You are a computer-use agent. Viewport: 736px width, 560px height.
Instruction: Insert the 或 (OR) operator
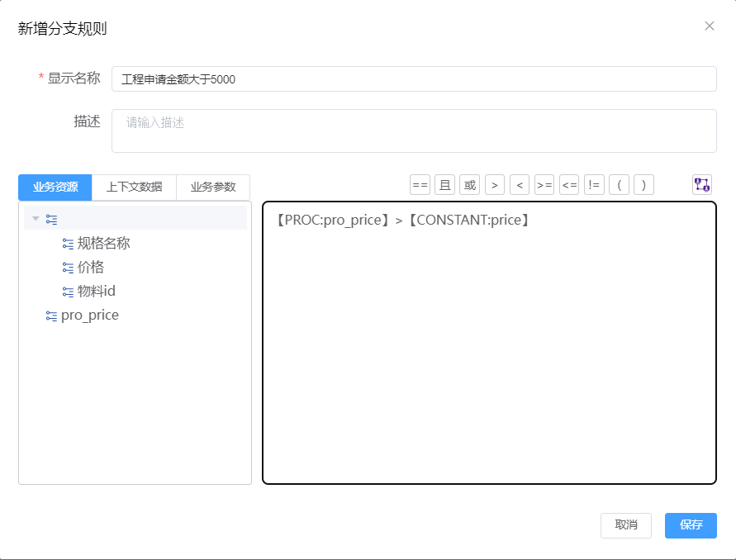coord(469,184)
